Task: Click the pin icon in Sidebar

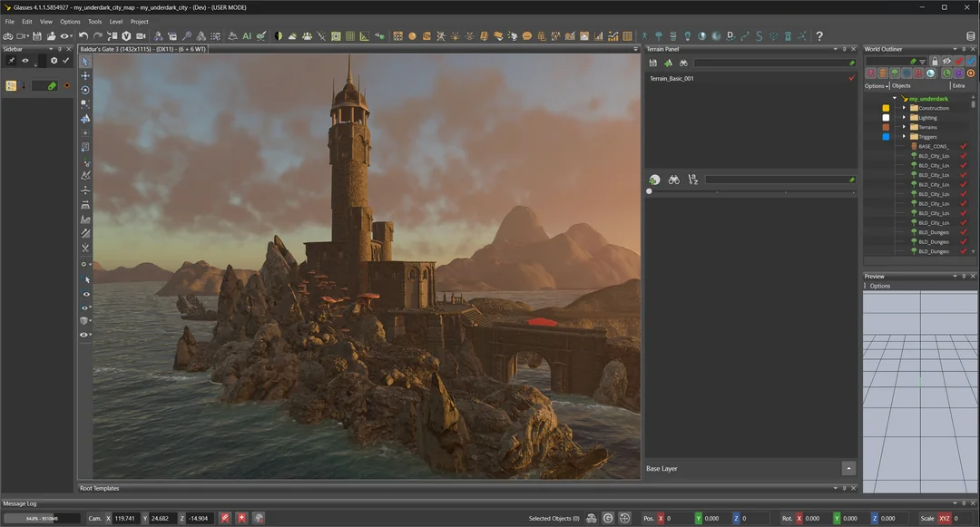Action: [11, 61]
